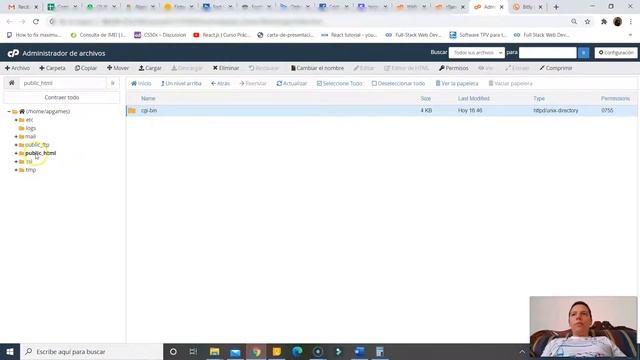Click the home icon beside path field
Viewport: 640px width, 360px height.
11,83
